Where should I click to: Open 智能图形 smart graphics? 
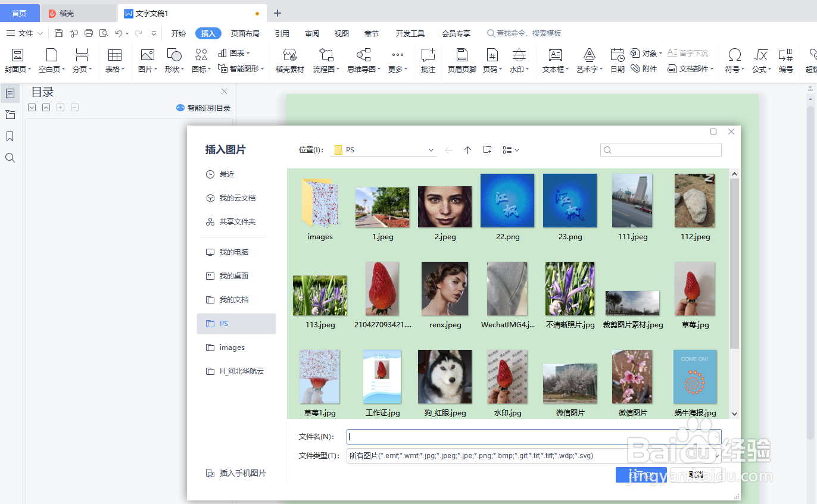click(241, 69)
